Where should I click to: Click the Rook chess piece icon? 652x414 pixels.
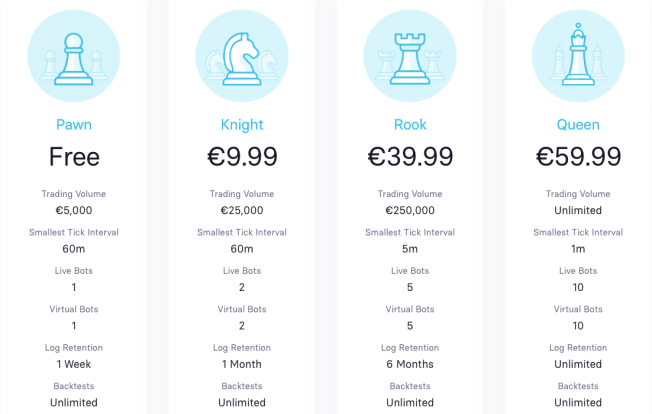point(410,56)
